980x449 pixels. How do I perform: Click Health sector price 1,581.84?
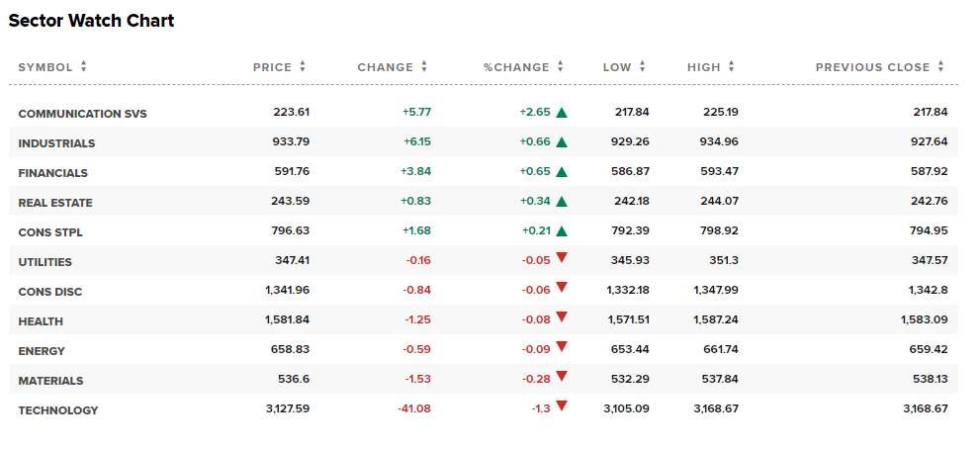[287, 320]
